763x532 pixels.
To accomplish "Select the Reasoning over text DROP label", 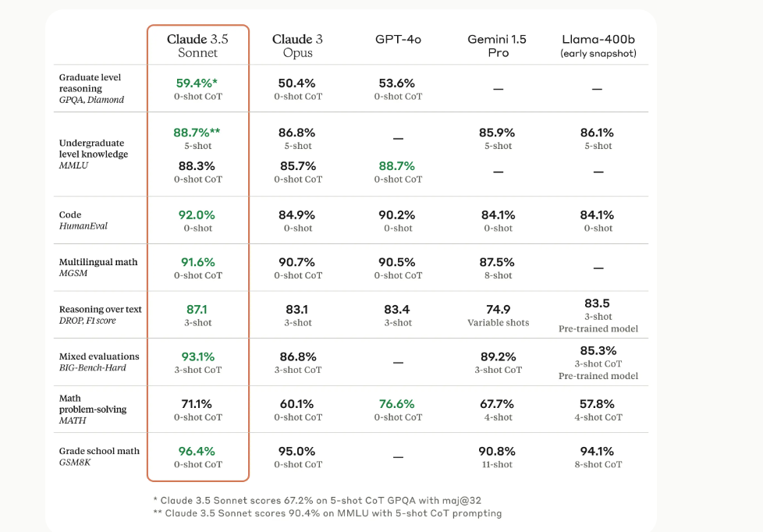I will click(101, 314).
